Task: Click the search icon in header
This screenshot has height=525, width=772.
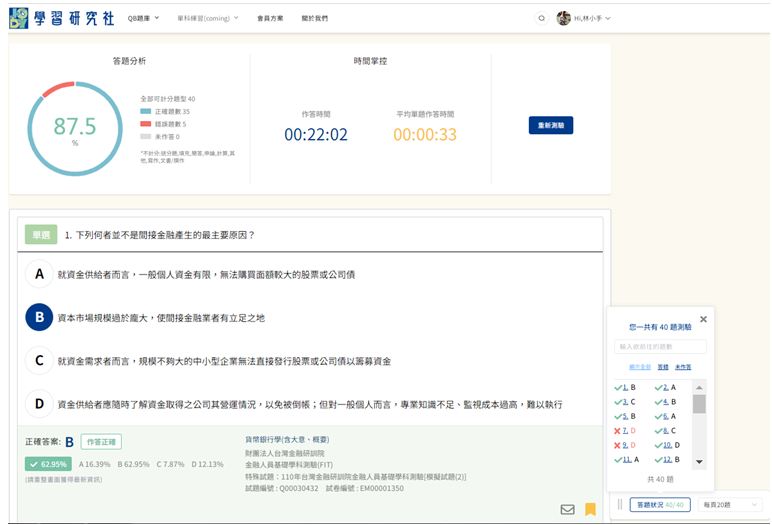Action: (x=541, y=18)
